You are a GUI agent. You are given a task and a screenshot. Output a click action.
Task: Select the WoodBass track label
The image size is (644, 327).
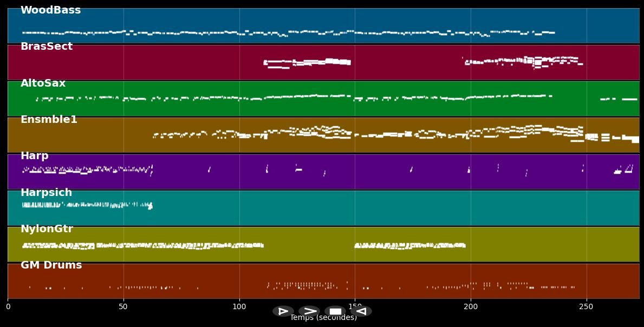click(50, 10)
